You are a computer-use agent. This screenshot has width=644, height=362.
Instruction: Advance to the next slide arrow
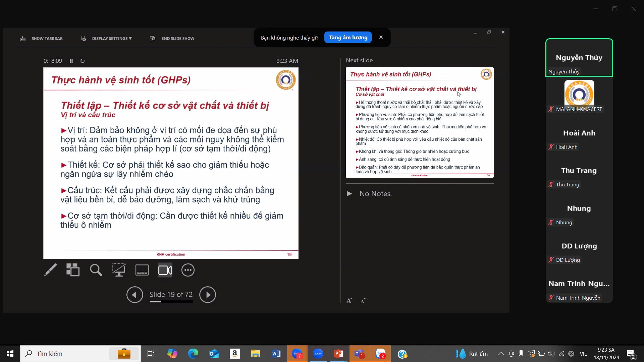(x=207, y=295)
